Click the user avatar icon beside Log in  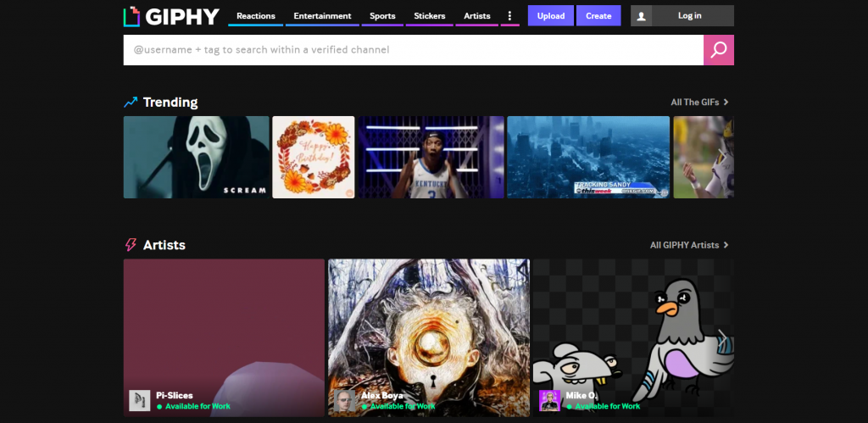[641, 16]
